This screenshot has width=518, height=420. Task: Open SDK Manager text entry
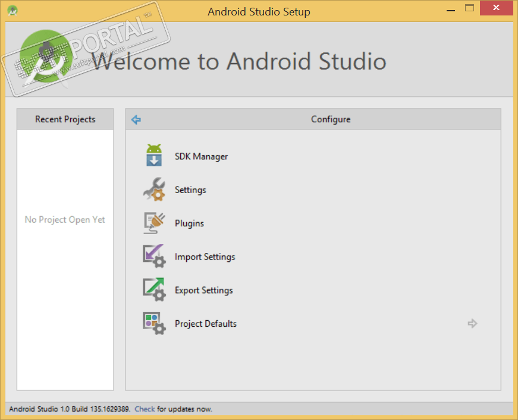(201, 156)
